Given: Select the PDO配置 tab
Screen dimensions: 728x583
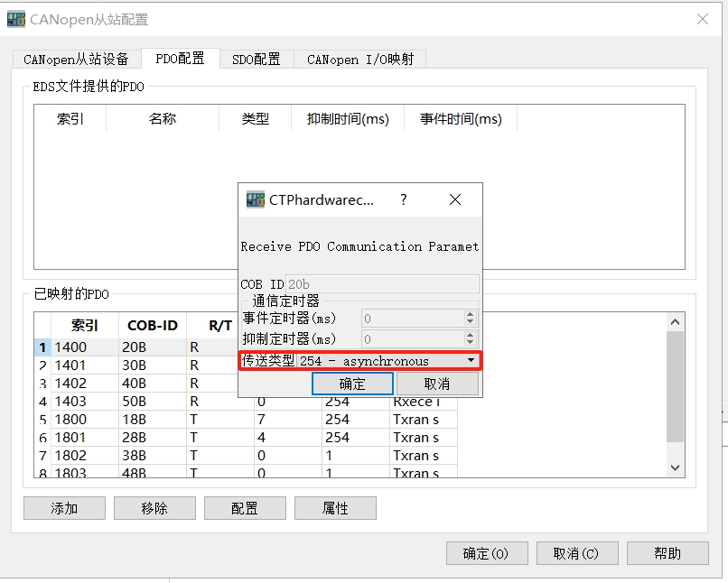Looking at the screenshot, I should pos(180,59).
